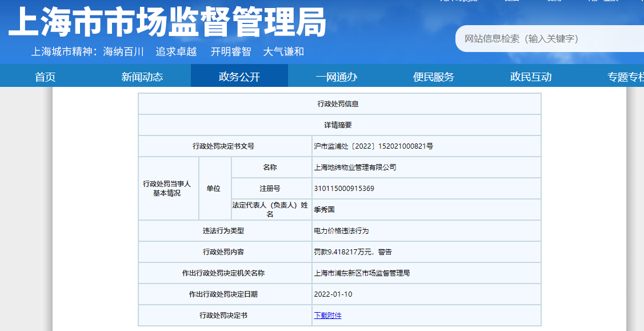Select decision number 沪市监浦处〔2022〕152021000821号
The width and height of the screenshot is (644, 331).
(x=373, y=146)
